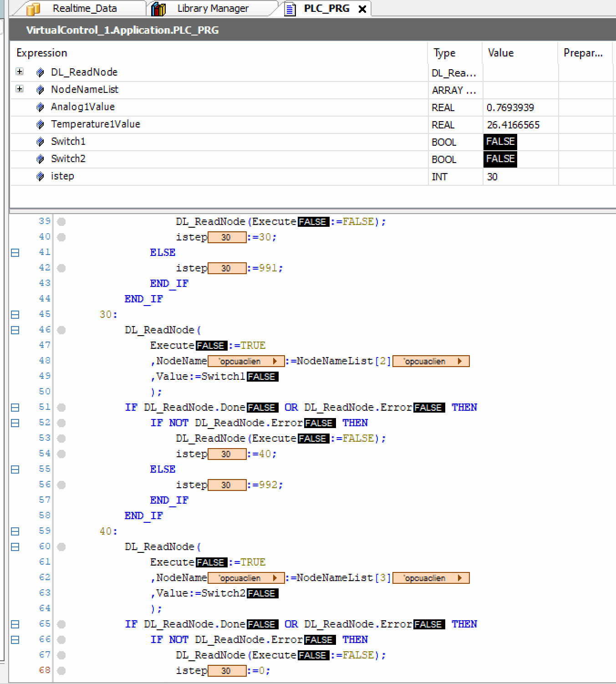Collapse the IF block at line 65
Image resolution: width=616 pixels, height=684 pixels.
15,624
